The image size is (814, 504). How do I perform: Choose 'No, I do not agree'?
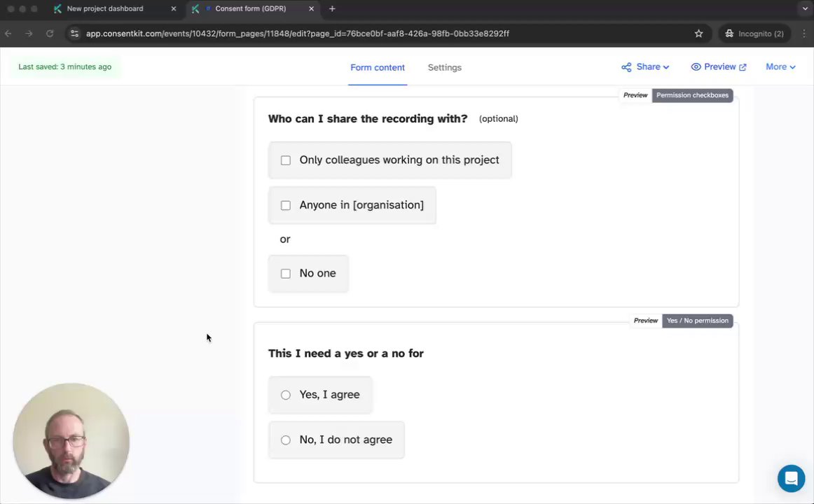point(286,440)
